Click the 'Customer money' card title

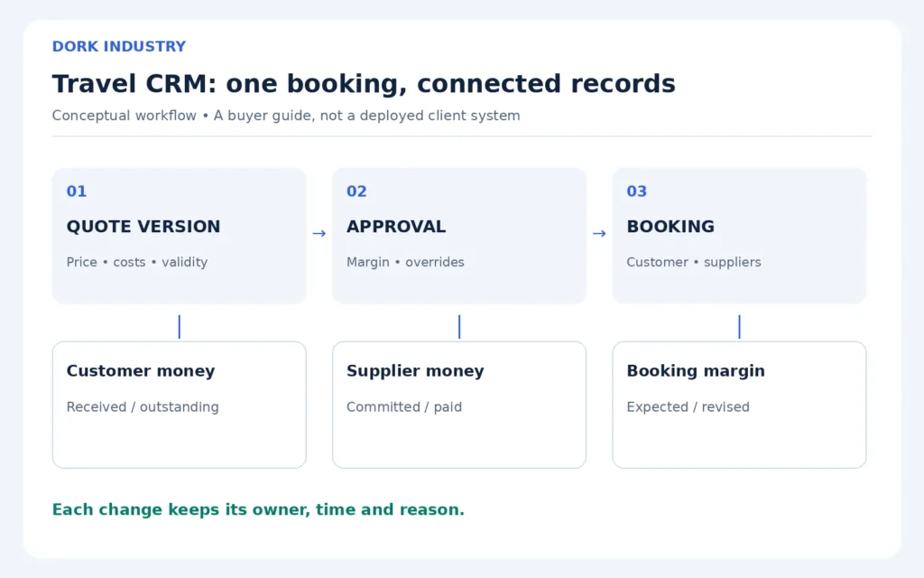click(x=140, y=371)
